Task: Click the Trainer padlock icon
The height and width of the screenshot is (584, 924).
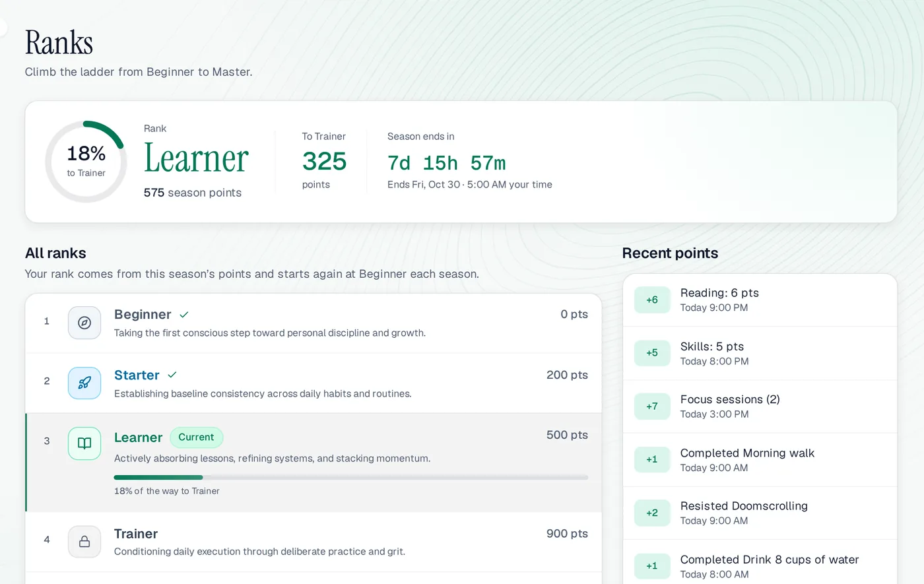Action: pyautogui.click(x=84, y=542)
